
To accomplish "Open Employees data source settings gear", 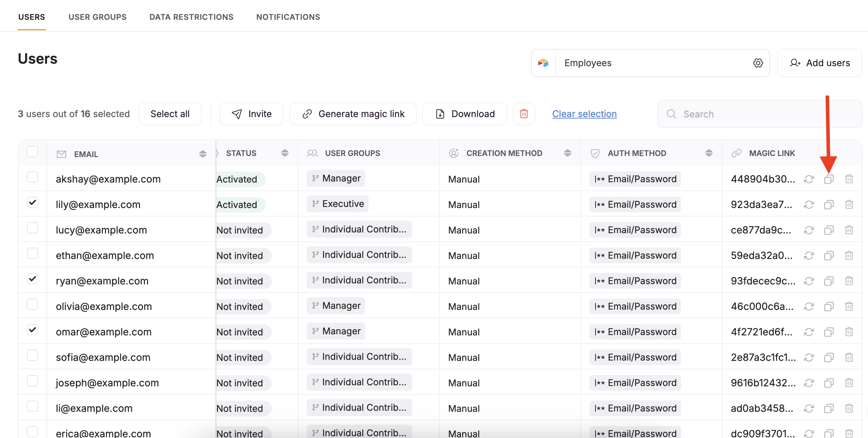I will (758, 63).
